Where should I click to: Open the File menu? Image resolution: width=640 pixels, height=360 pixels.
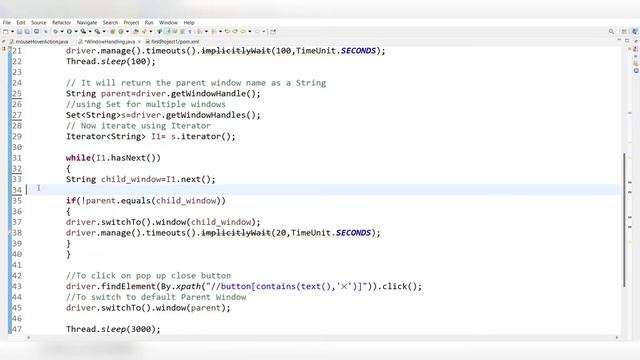pyautogui.click(x=7, y=22)
